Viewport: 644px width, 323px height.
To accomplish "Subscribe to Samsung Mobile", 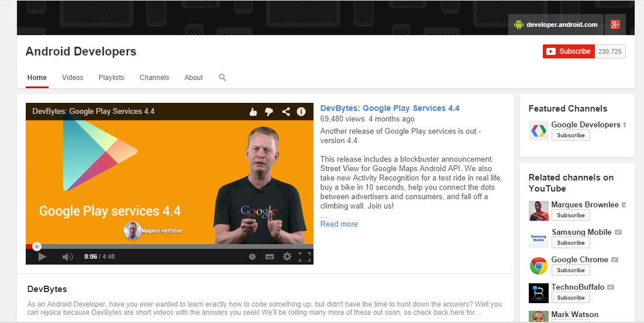I will tap(570, 242).
